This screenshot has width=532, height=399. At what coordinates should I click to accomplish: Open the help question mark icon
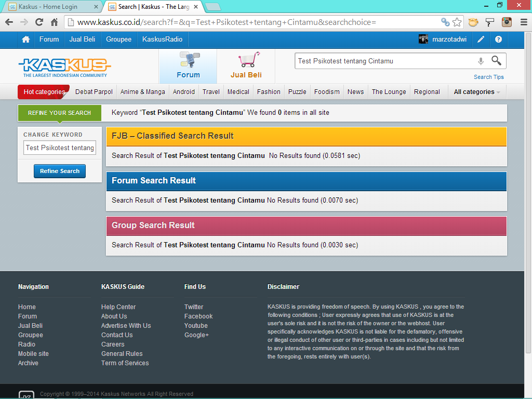(x=498, y=39)
